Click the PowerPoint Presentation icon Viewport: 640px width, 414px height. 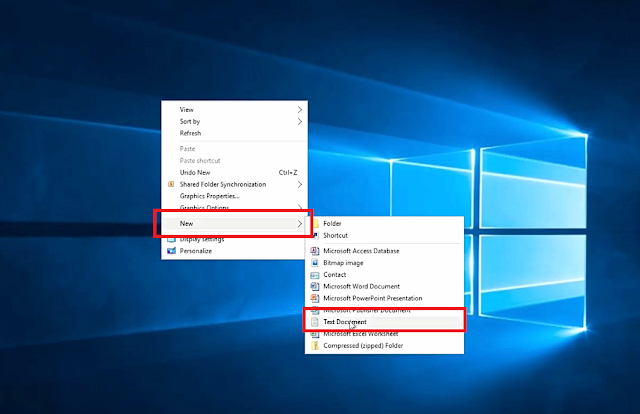click(315, 298)
